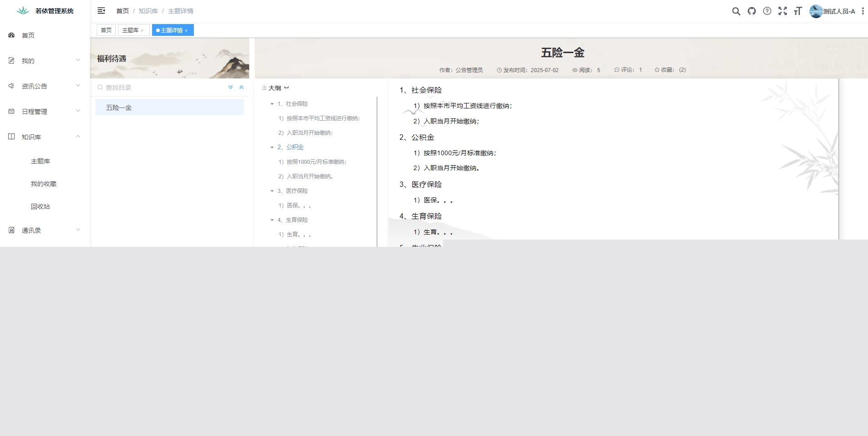Select 五险一金 in the catalog list
868x436 pixels.
[x=169, y=108]
